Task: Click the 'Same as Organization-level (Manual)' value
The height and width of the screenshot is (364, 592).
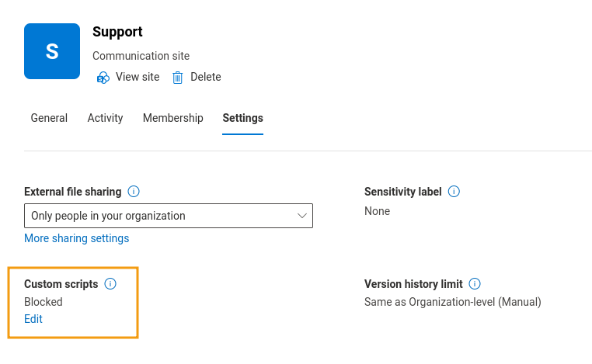Action: click(x=452, y=302)
